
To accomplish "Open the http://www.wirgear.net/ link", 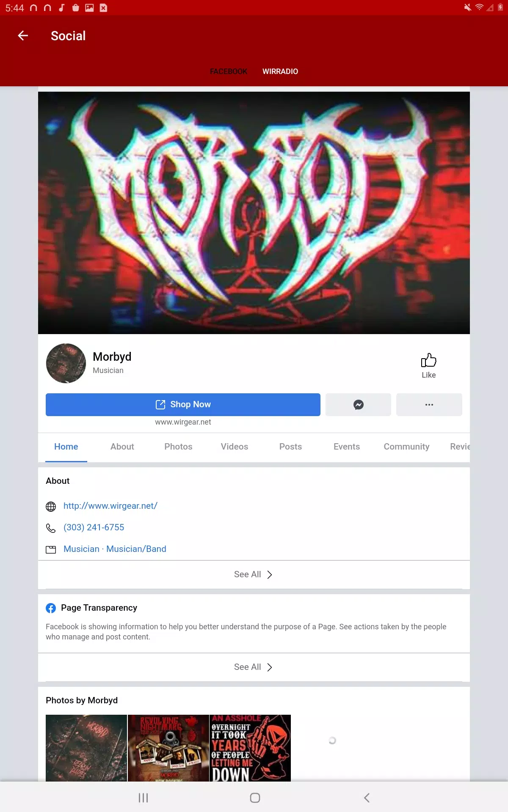I will (x=110, y=506).
